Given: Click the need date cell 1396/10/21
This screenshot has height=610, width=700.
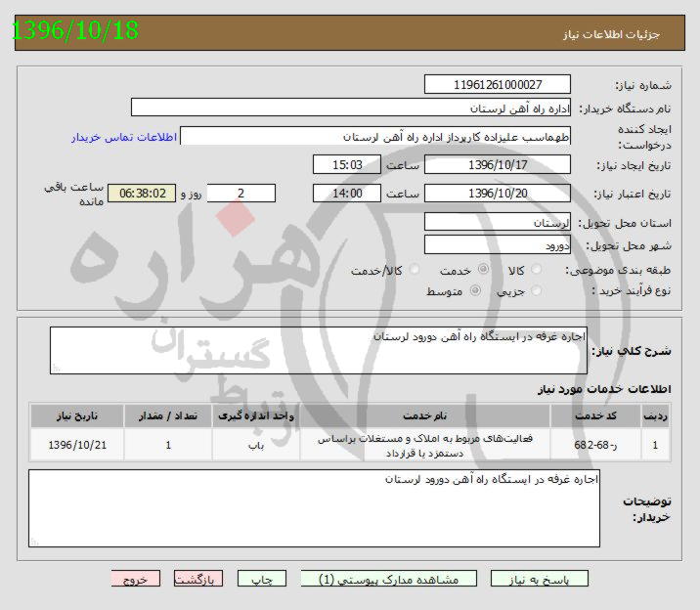Looking at the screenshot, I should coord(77,445).
